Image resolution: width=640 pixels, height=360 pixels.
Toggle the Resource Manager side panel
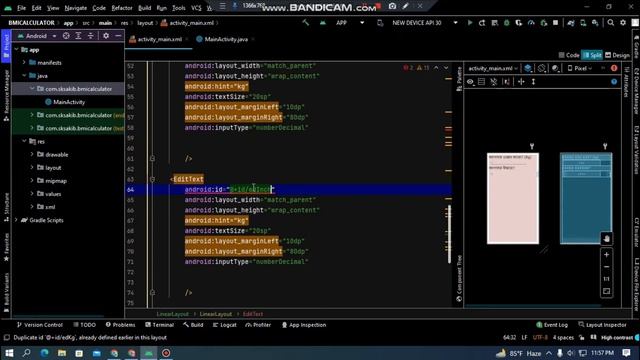[x=6, y=96]
